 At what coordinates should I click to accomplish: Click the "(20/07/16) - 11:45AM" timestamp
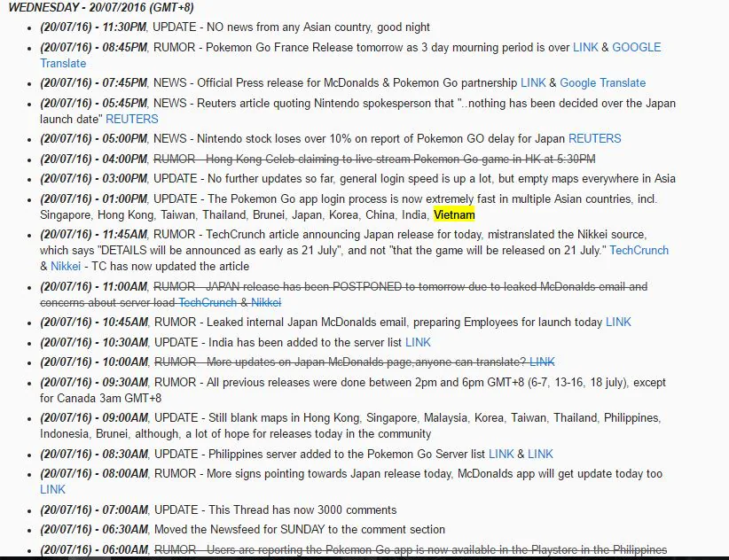pyautogui.click(x=94, y=234)
